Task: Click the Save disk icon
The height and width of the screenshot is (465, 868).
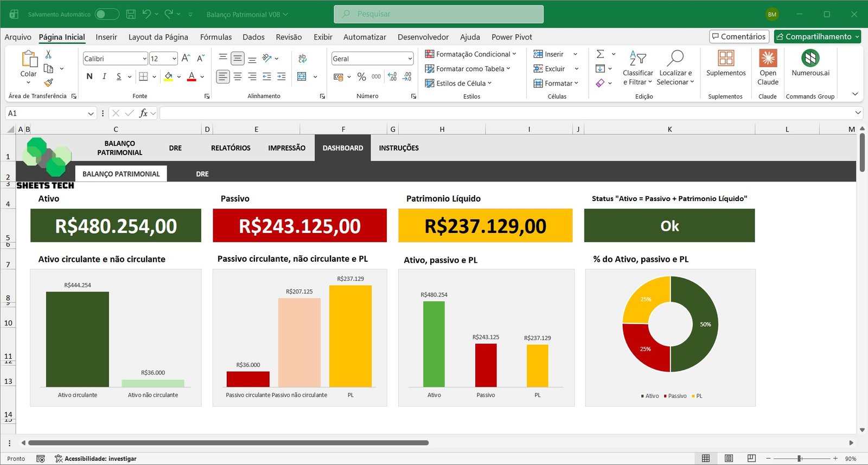Action: [x=131, y=14]
